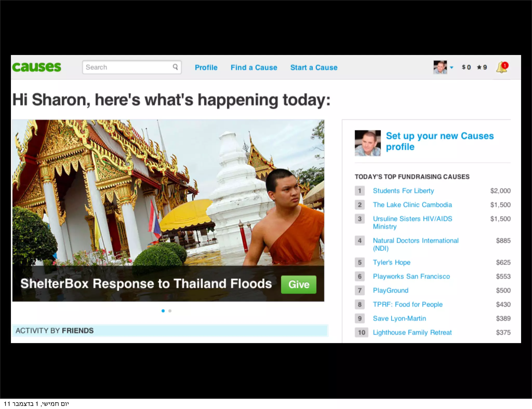Image resolution: width=532 pixels, height=409 pixels.
Task: Click the star points indicator
Action: pyautogui.click(x=482, y=67)
